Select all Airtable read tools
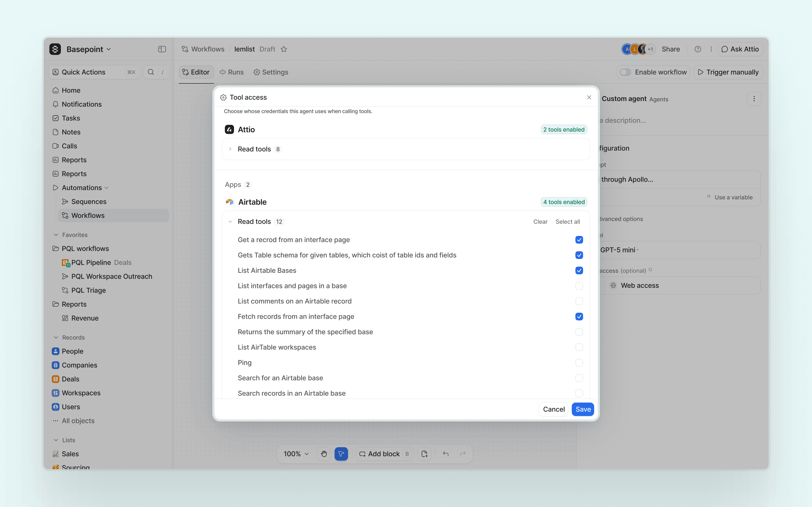The image size is (812, 507). tap(568, 222)
